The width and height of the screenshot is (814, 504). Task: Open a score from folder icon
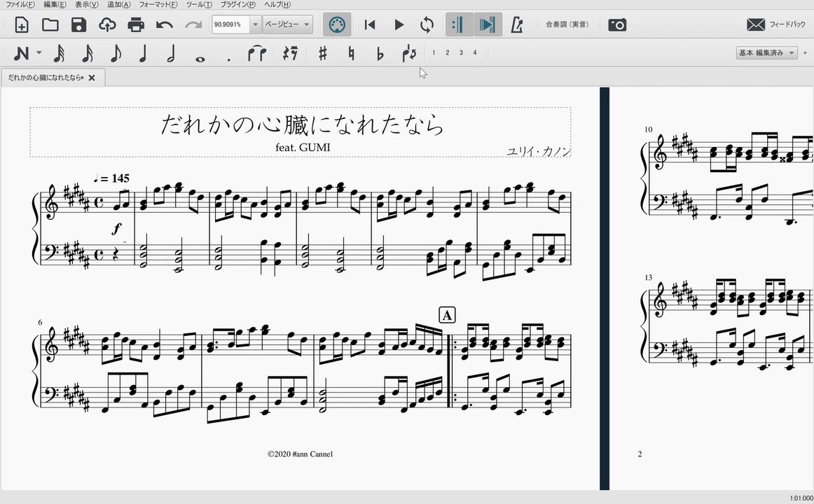(x=50, y=25)
